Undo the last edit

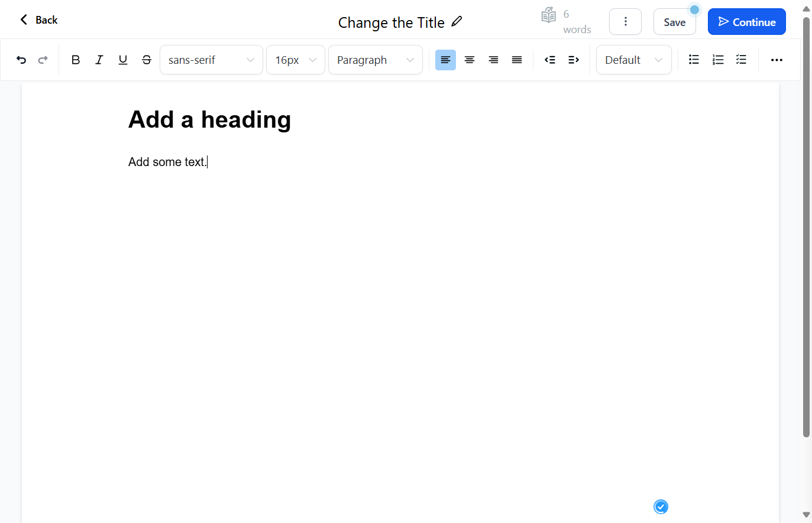pyautogui.click(x=21, y=60)
